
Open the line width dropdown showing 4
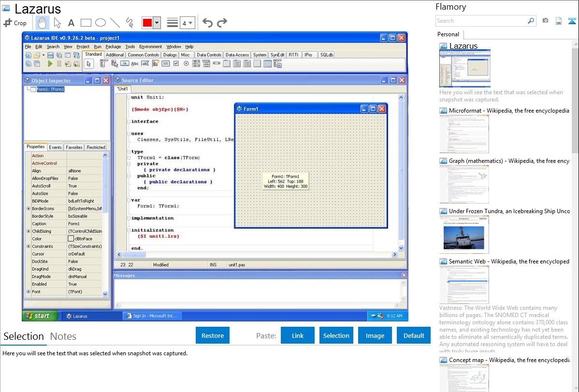click(188, 23)
